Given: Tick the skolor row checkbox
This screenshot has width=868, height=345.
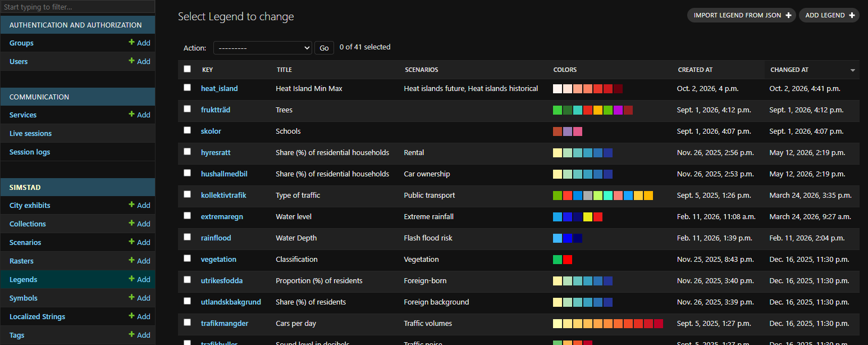Looking at the screenshot, I should click(x=188, y=130).
